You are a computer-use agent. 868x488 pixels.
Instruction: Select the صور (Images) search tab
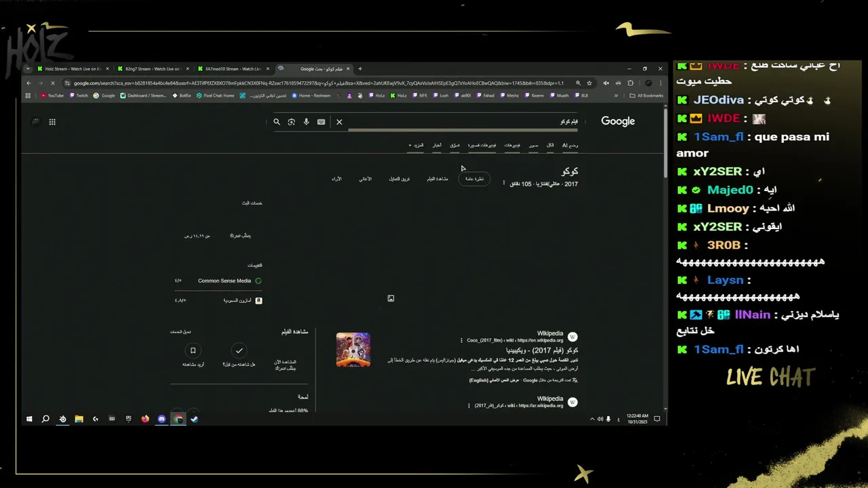(534, 145)
